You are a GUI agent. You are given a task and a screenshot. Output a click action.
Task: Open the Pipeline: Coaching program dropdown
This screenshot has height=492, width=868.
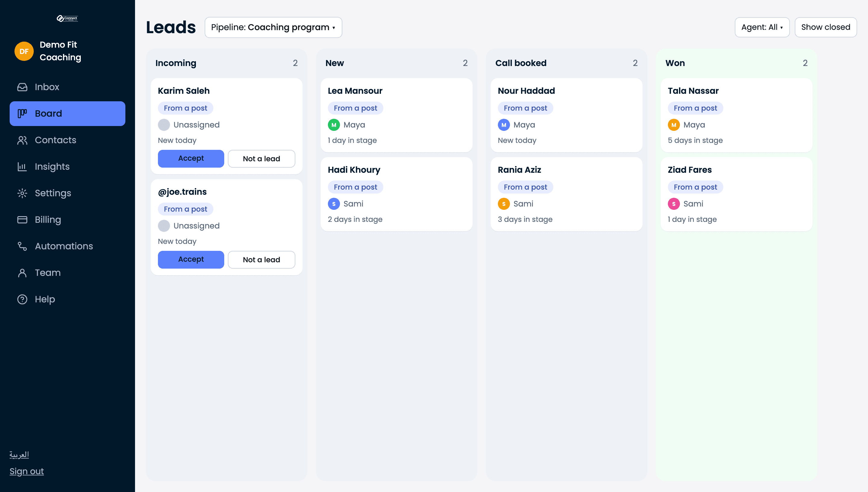point(273,27)
